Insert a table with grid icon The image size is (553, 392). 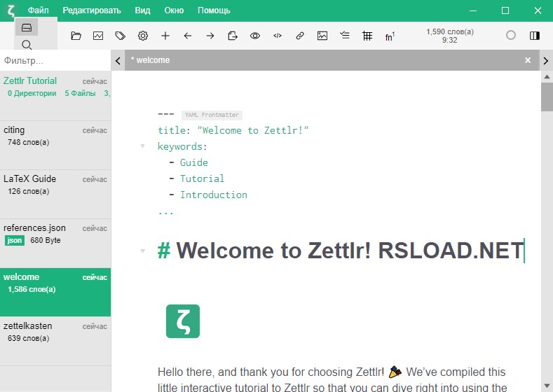[367, 36]
